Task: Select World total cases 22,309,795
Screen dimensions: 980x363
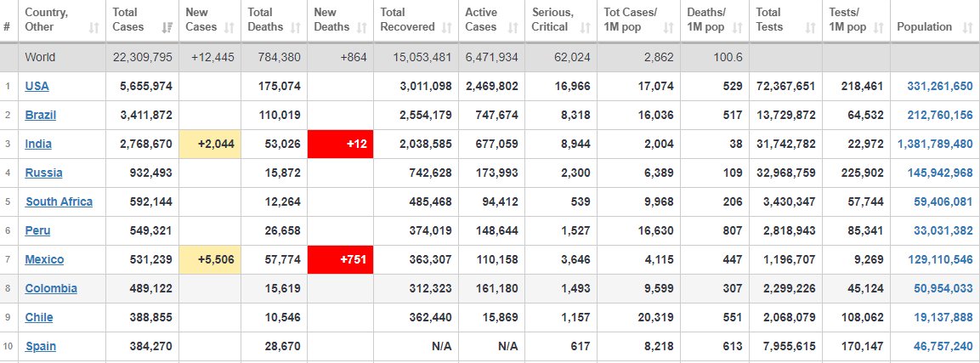Action: 143,58
